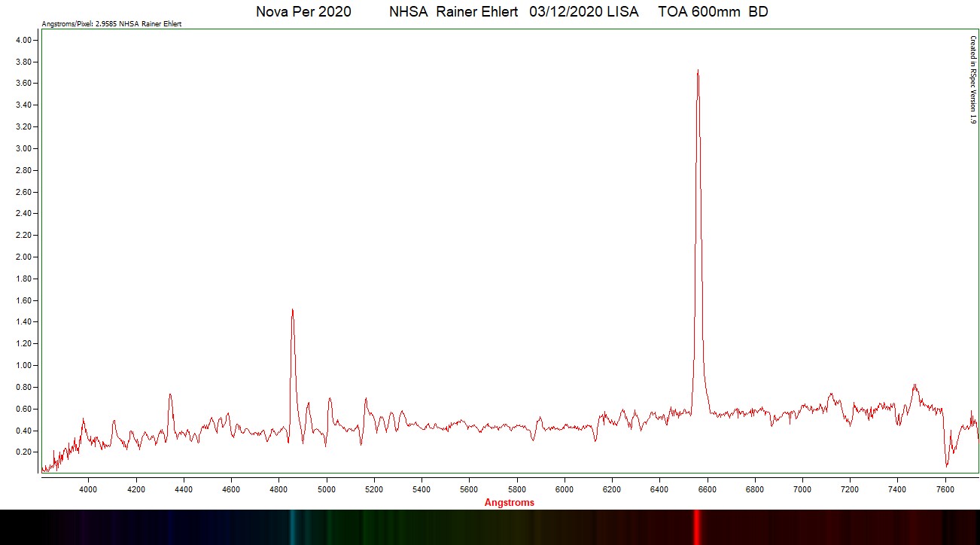Screen dimensions: 980x545
Task: Click the "Nova Per 2020" title text
Action: (303, 12)
